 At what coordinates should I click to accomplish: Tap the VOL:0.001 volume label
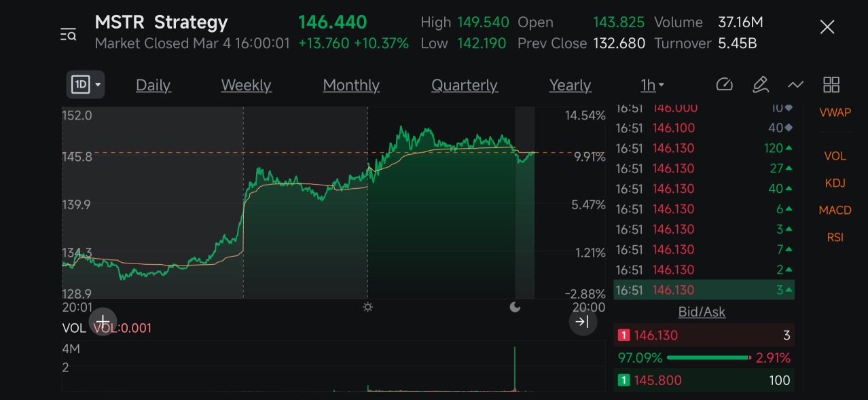click(122, 328)
